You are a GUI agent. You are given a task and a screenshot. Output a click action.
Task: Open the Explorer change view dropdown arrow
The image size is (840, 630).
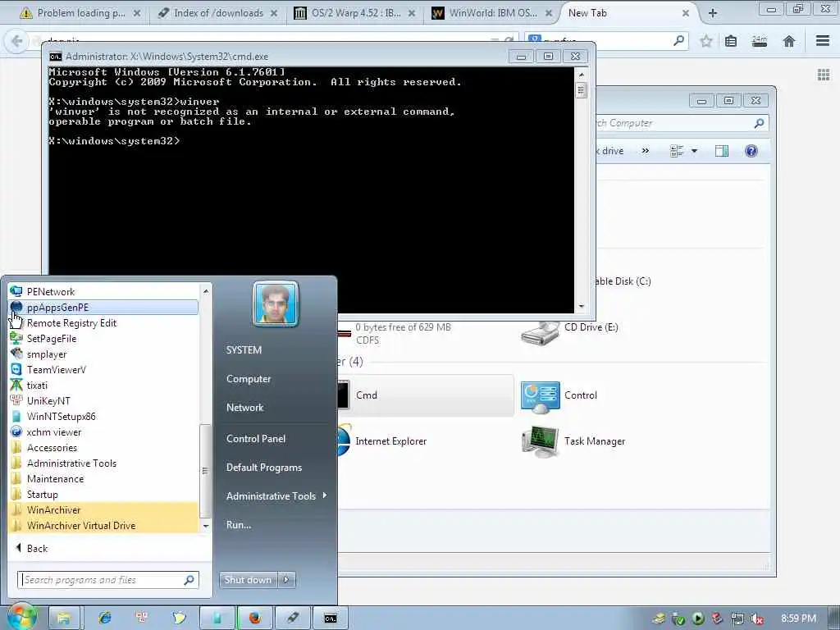pyautogui.click(x=694, y=151)
